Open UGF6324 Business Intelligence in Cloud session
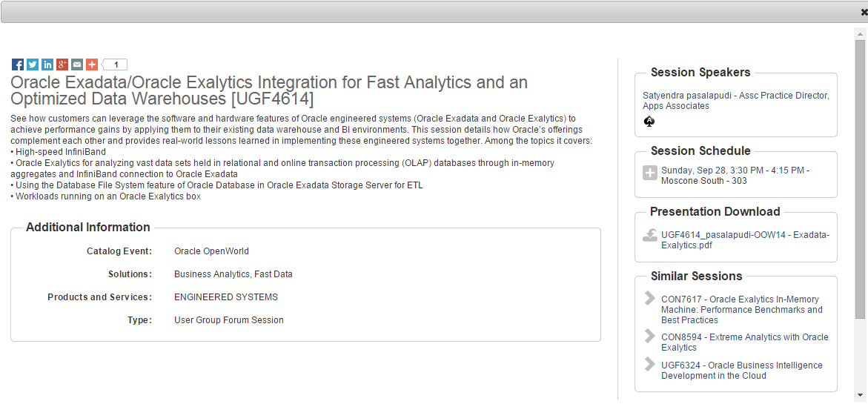The image size is (868, 404). click(742, 370)
